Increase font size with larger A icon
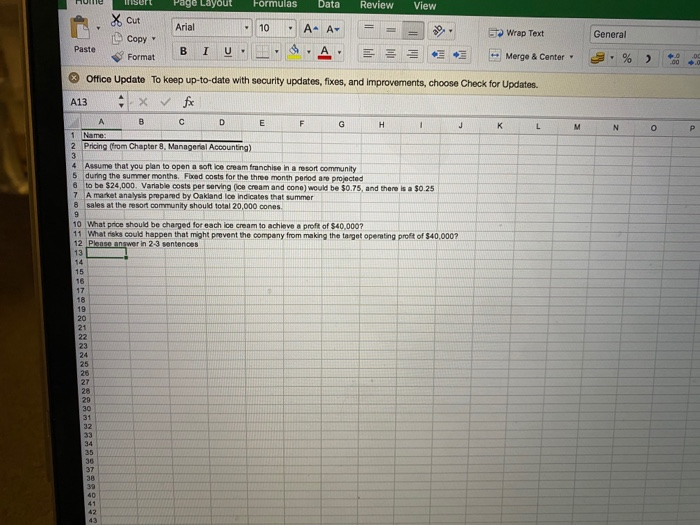700x525 pixels. 310,29
